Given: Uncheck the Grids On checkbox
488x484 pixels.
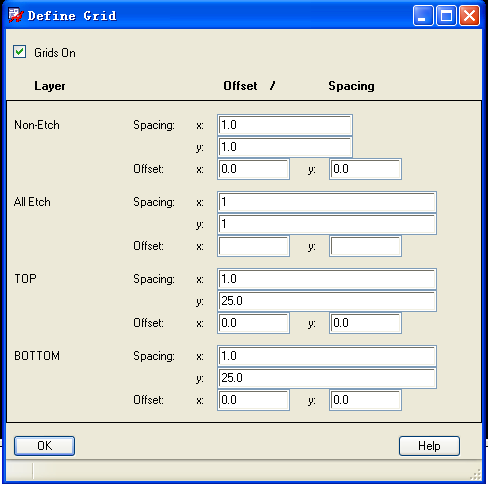Looking at the screenshot, I should [20, 52].
